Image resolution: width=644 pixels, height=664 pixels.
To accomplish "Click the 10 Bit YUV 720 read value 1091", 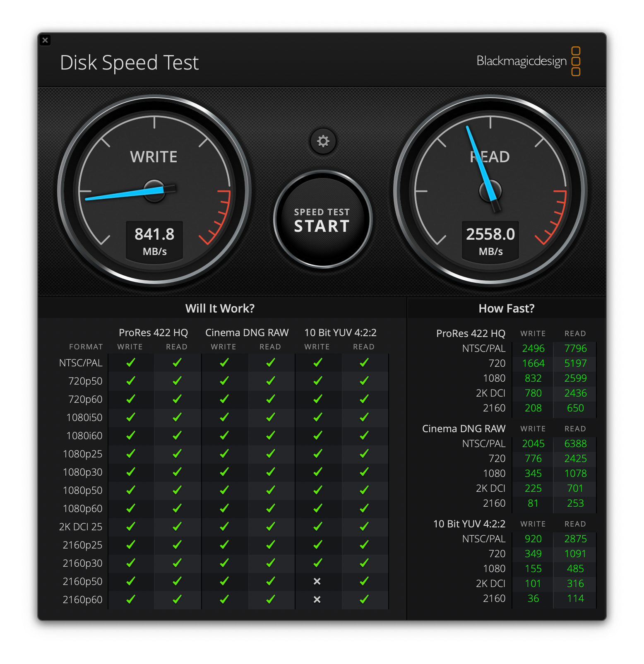I will pos(575,554).
